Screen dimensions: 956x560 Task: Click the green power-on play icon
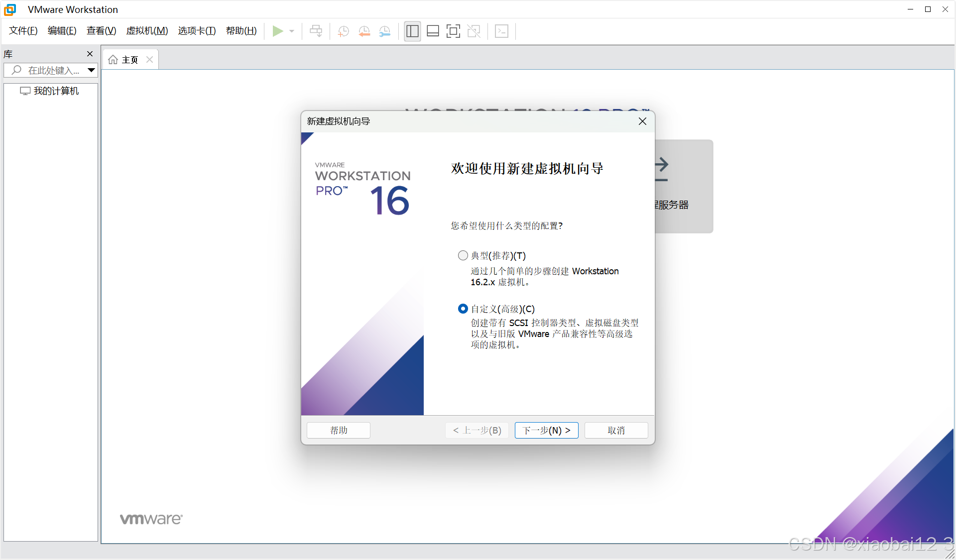(277, 31)
